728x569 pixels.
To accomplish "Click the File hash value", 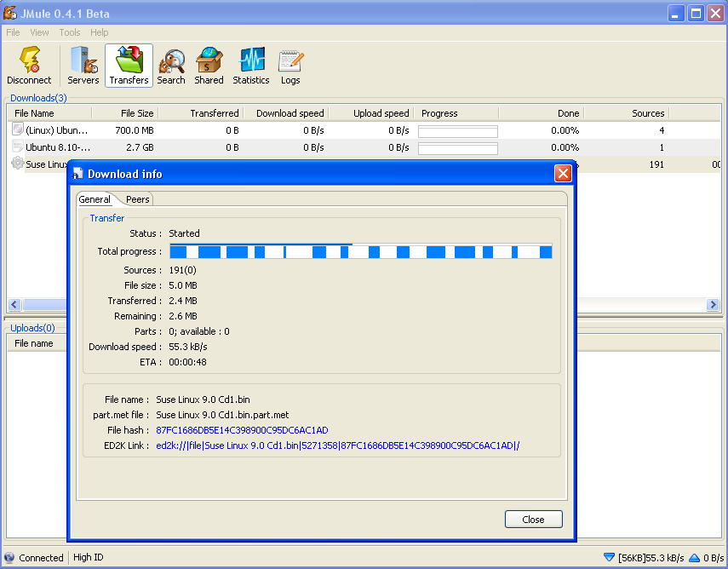I will [242, 430].
